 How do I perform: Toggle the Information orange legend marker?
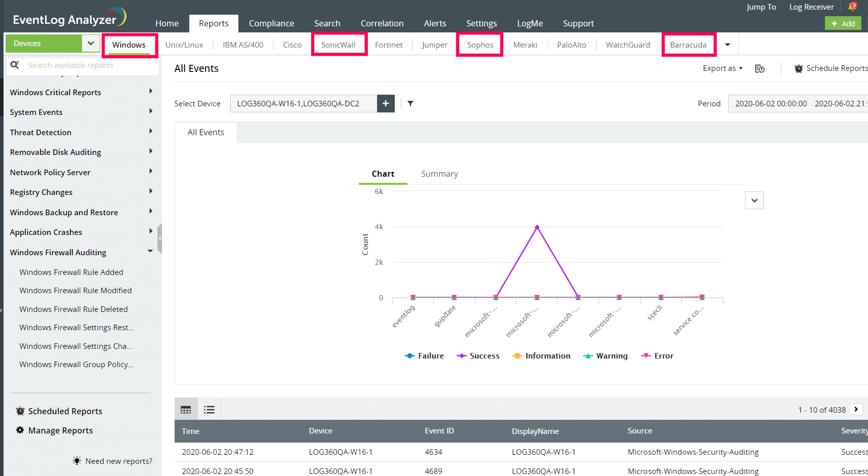tap(517, 356)
